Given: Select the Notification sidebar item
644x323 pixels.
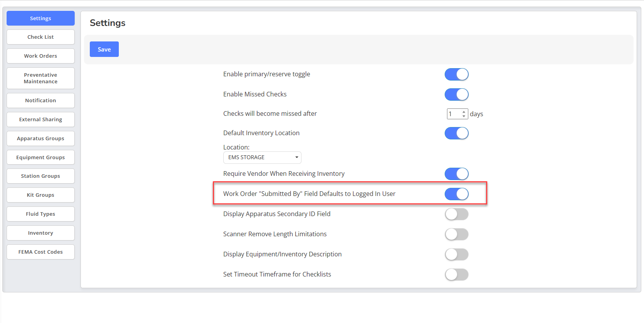Looking at the screenshot, I should click(41, 100).
